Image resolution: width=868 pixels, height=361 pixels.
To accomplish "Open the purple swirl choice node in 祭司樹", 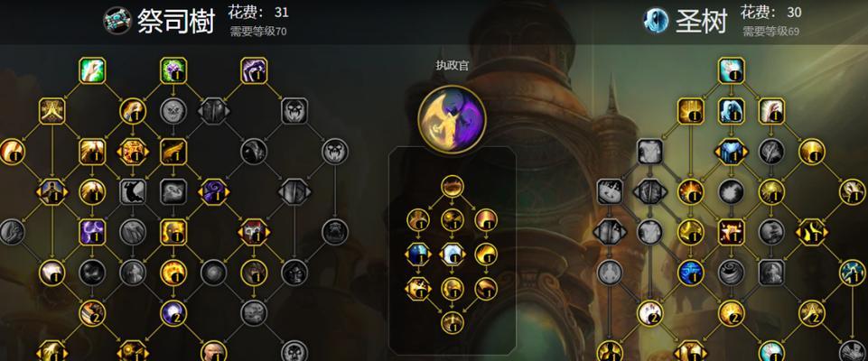I will 214,192.
